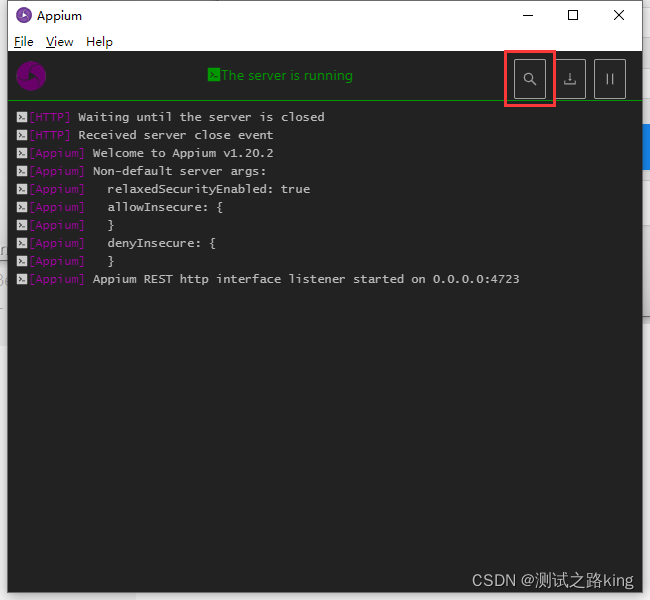The width and height of the screenshot is (650, 600).
Task: Click terminal icon beside 'Welcome to Appium' line
Action: [x=22, y=153]
